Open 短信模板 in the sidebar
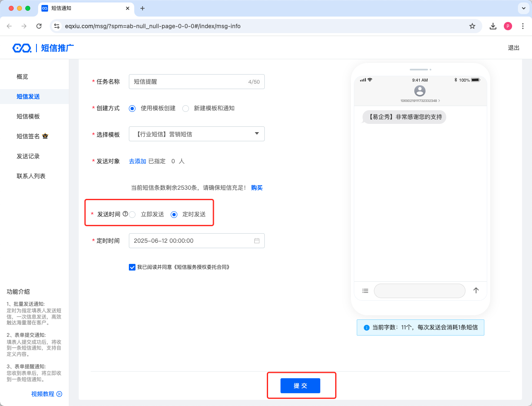The width and height of the screenshot is (532, 406). (x=28, y=116)
